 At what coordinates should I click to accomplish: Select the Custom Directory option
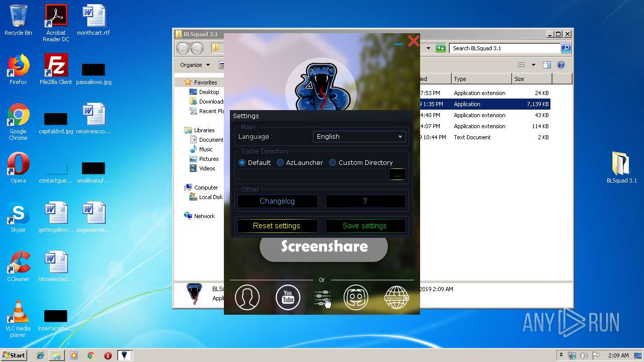[361, 162]
